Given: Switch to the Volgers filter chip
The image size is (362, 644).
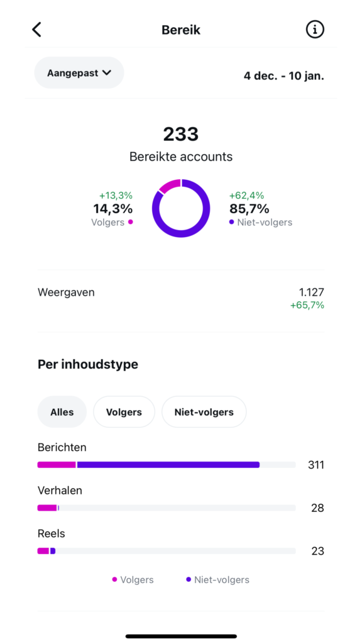Looking at the screenshot, I should pos(124,412).
